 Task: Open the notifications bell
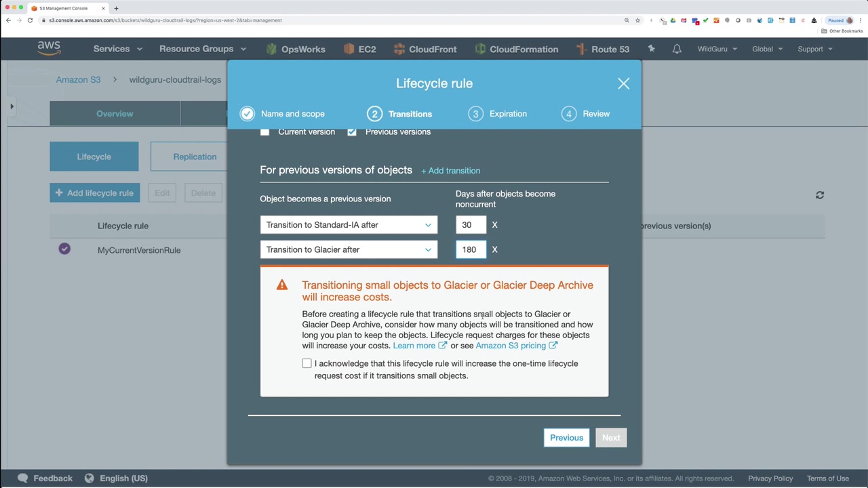(677, 49)
